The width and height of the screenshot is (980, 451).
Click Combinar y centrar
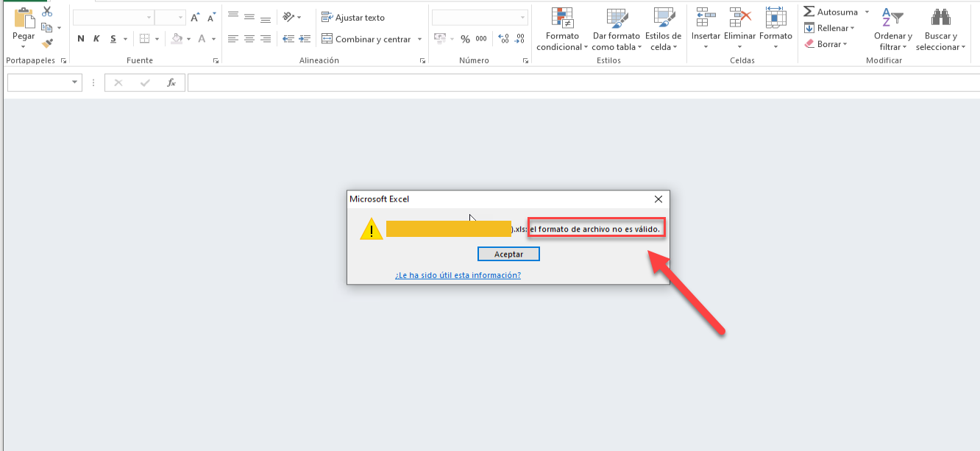coord(366,39)
